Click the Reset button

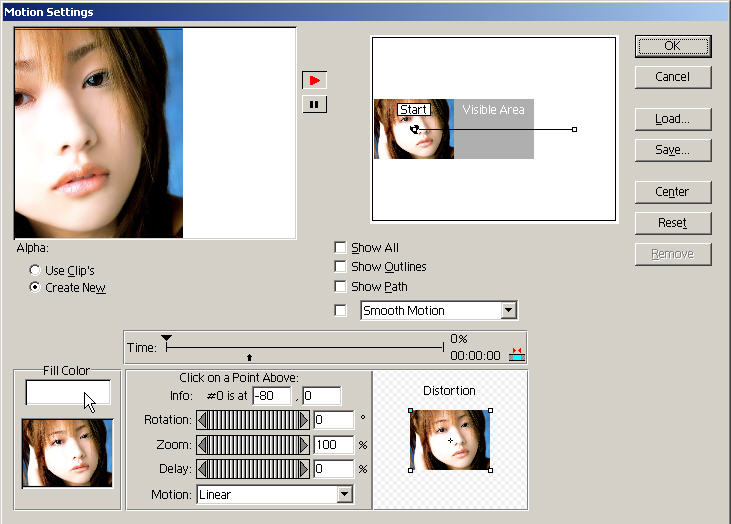[673, 223]
